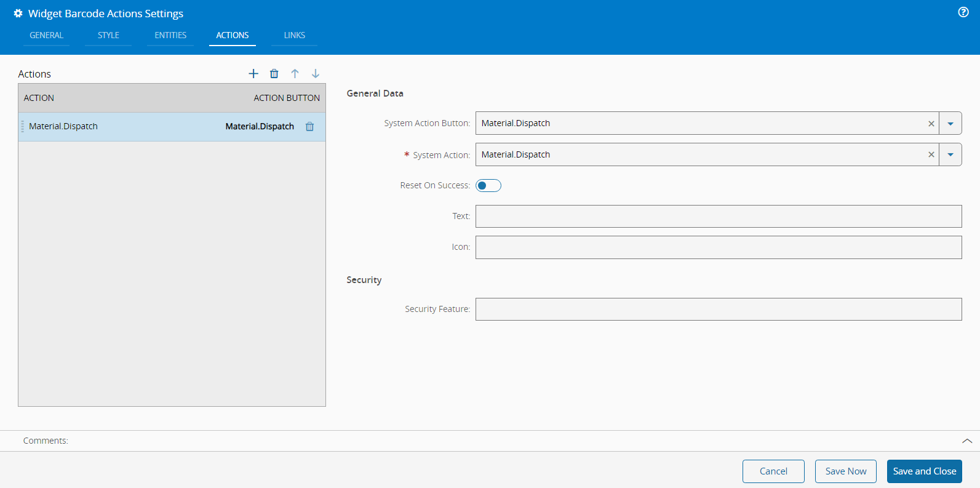The image size is (980, 488).
Task: Go to the Links tab
Action: (x=295, y=36)
